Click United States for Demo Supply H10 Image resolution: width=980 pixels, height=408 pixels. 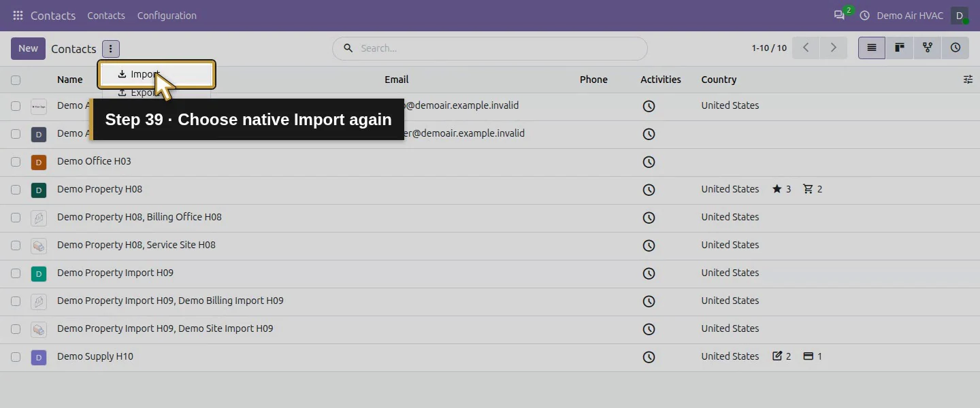pos(730,356)
